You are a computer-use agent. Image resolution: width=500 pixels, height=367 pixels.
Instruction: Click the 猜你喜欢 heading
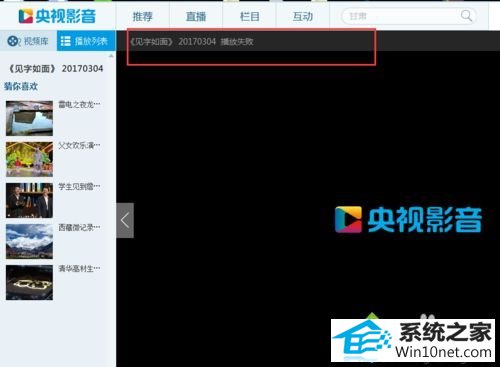coord(21,86)
